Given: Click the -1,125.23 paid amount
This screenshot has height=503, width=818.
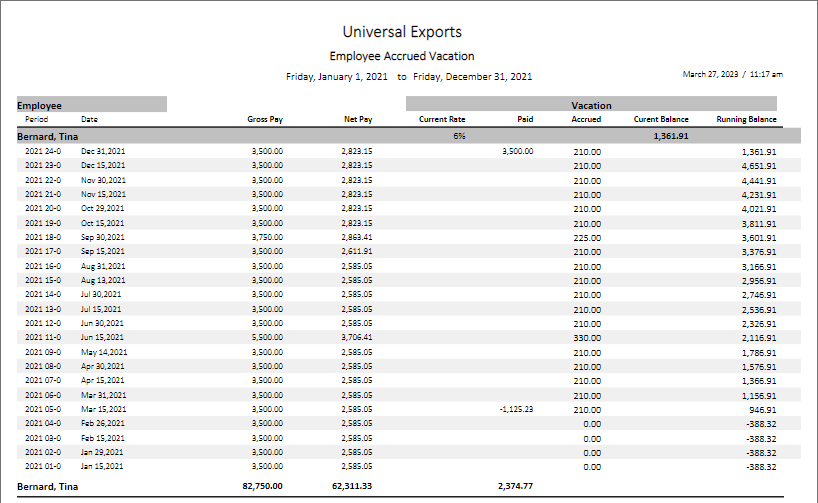Looking at the screenshot, I should 515,410.
